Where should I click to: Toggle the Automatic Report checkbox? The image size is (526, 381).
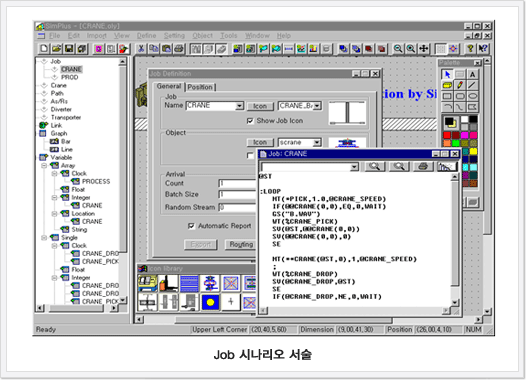[x=191, y=226]
